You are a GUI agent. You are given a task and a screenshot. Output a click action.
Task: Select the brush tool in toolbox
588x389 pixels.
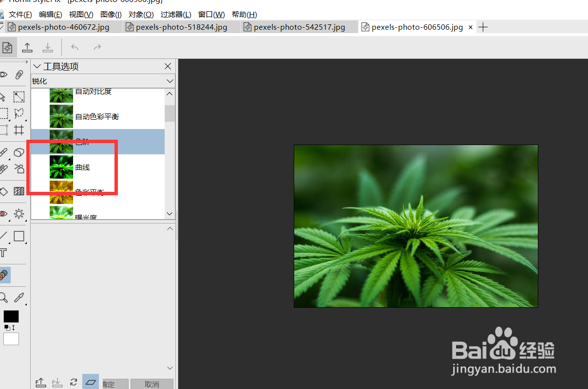3,153
